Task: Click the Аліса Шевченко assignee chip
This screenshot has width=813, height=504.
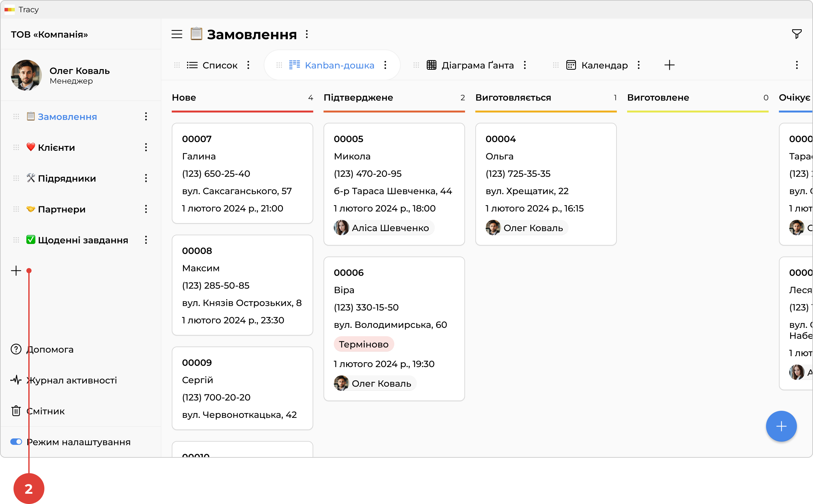Action: (384, 228)
